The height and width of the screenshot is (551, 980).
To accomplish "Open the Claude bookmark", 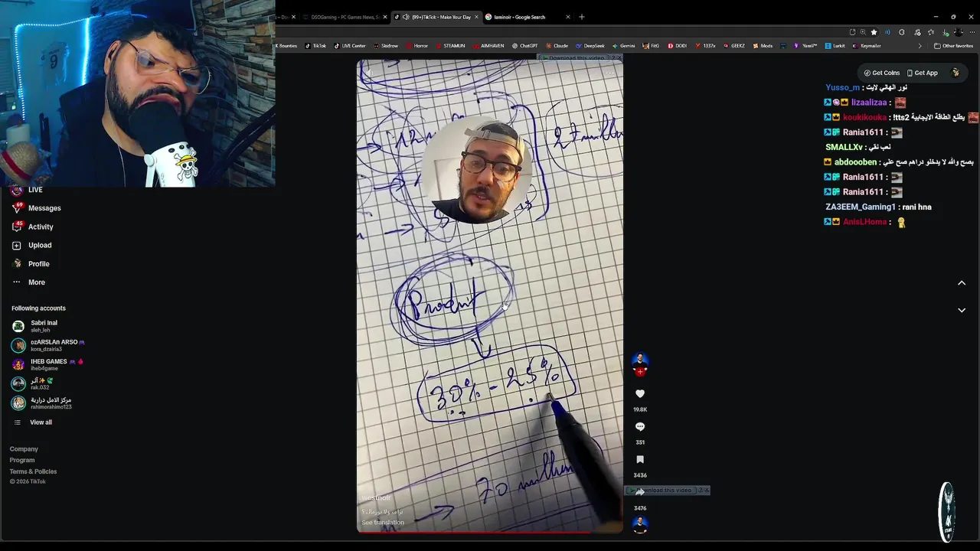I will tap(557, 46).
